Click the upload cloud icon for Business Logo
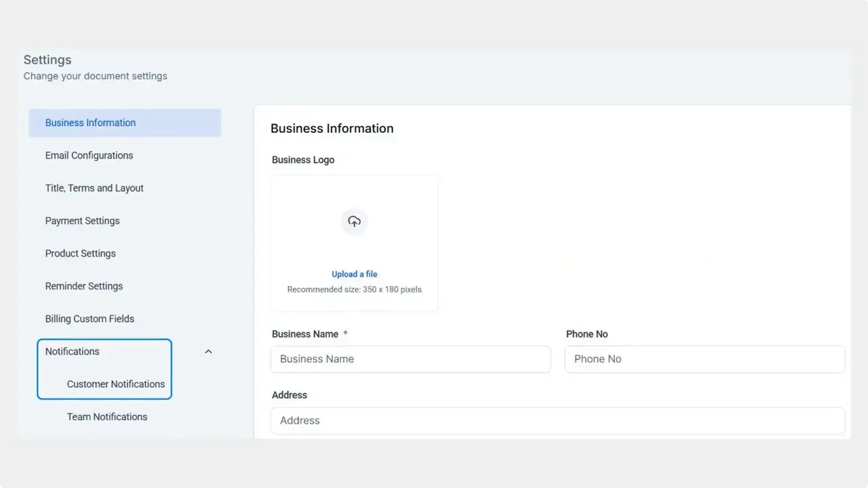 (x=354, y=222)
